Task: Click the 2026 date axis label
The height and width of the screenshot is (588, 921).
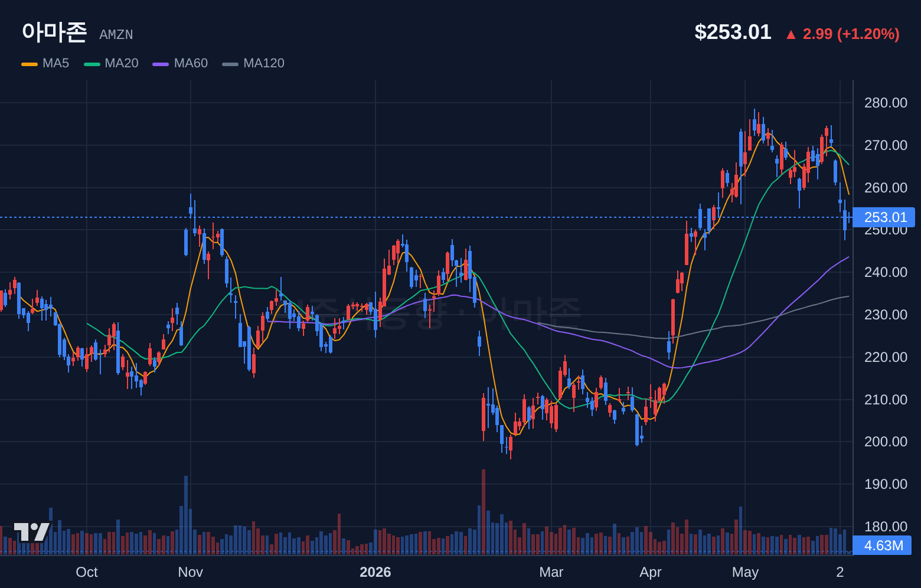Action: point(375,572)
